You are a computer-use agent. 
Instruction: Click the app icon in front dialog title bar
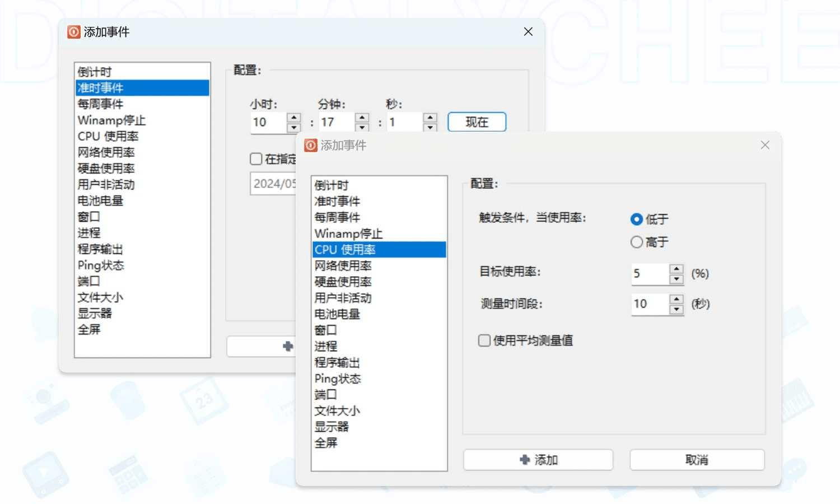[x=311, y=146]
